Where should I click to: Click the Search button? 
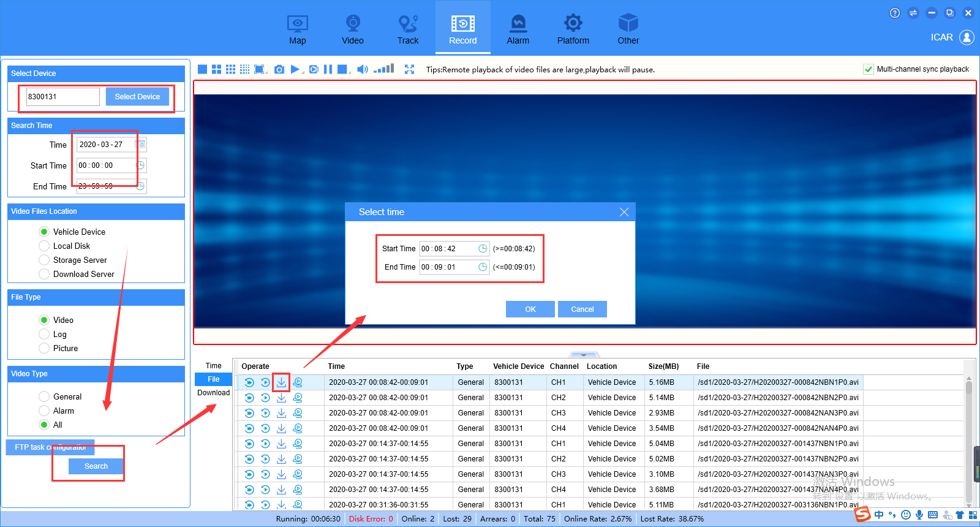click(96, 466)
